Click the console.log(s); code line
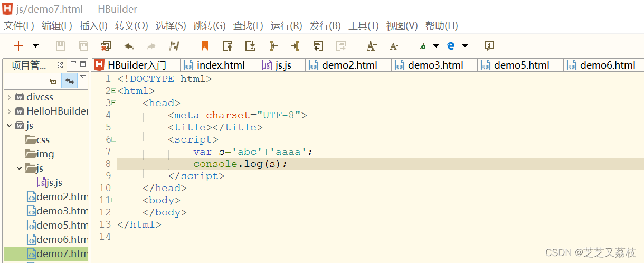644x263 pixels. [x=240, y=164]
